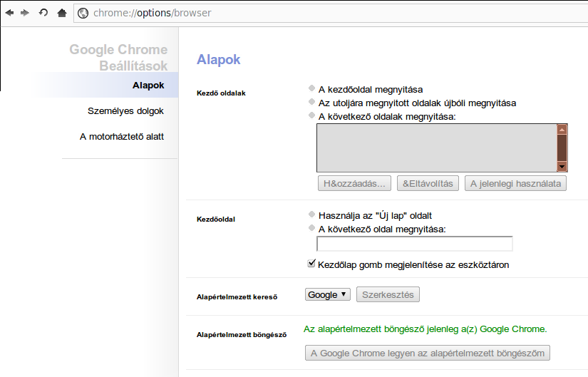The image size is (588, 377).
Task: Go to the home page icon
Action: pos(62,13)
